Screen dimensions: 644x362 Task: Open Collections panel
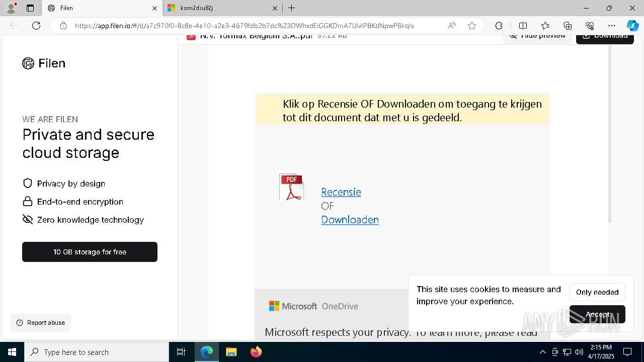(x=568, y=26)
